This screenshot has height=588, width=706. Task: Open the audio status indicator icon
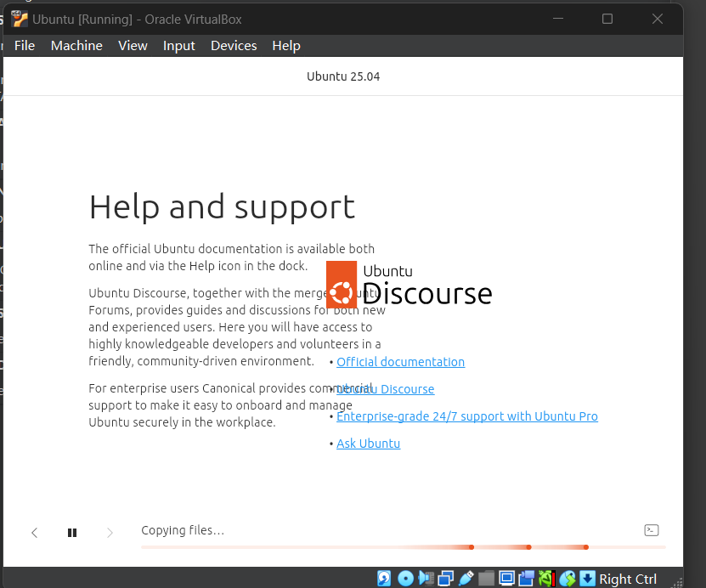pos(426,578)
